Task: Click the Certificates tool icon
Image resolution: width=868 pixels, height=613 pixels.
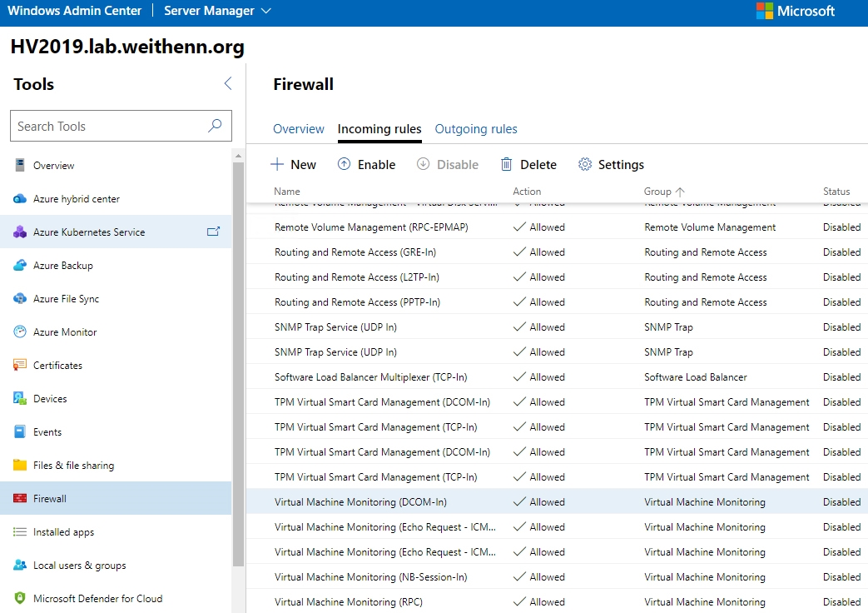Action: [x=20, y=366]
